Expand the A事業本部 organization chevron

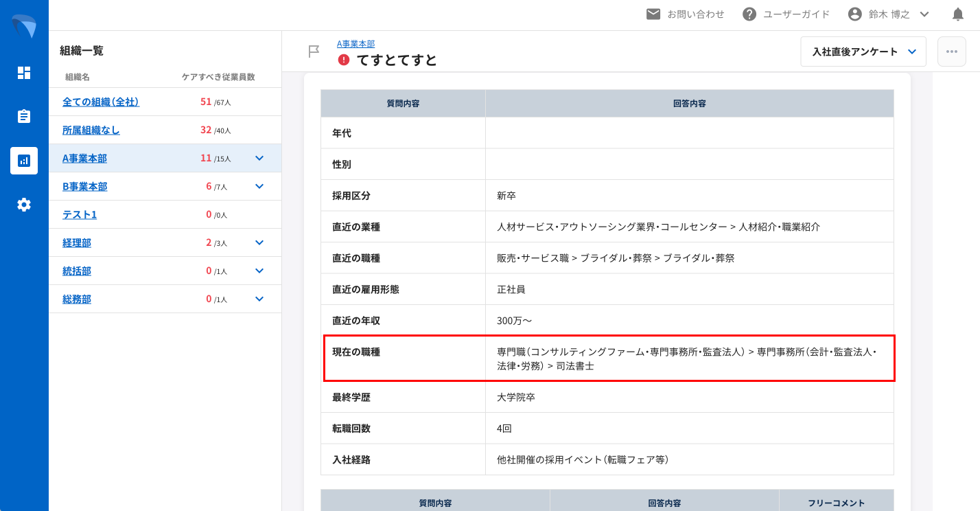259,158
